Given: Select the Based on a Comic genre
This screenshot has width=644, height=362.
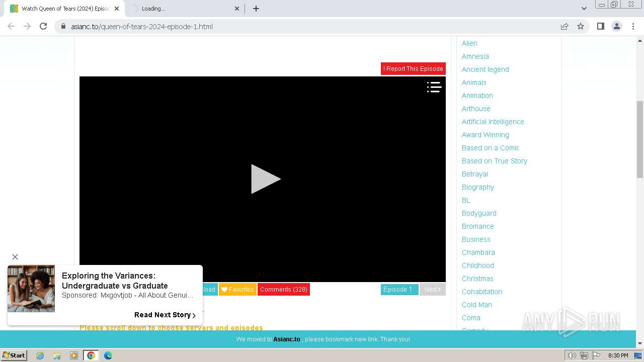Looking at the screenshot, I should [491, 148].
